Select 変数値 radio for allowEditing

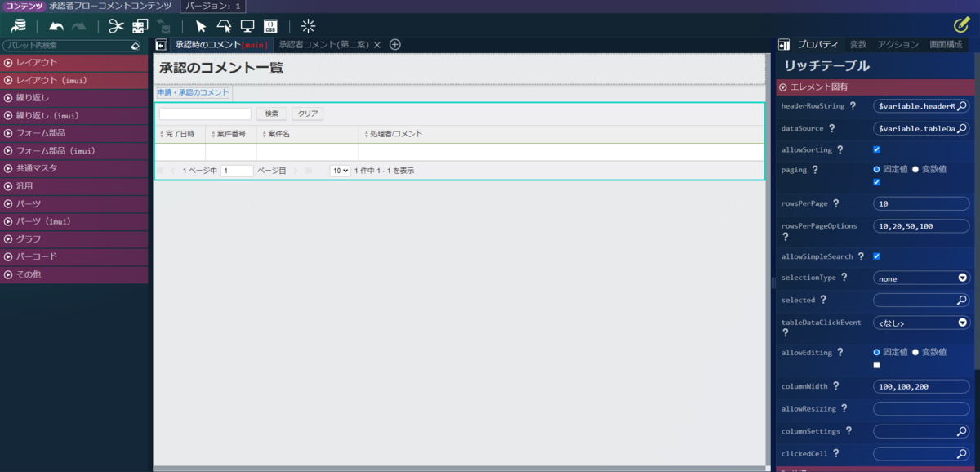(915, 352)
